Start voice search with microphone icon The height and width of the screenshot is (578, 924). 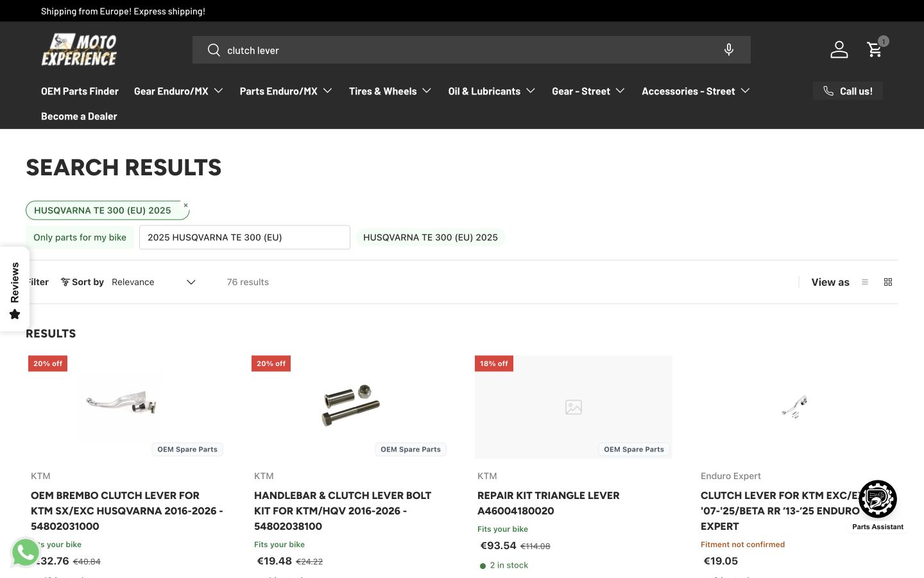click(729, 50)
